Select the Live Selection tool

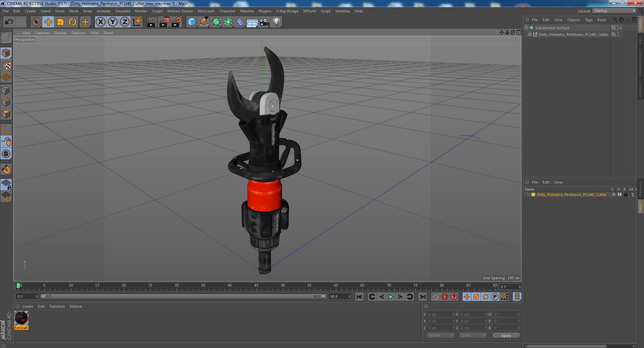(36, 22)
